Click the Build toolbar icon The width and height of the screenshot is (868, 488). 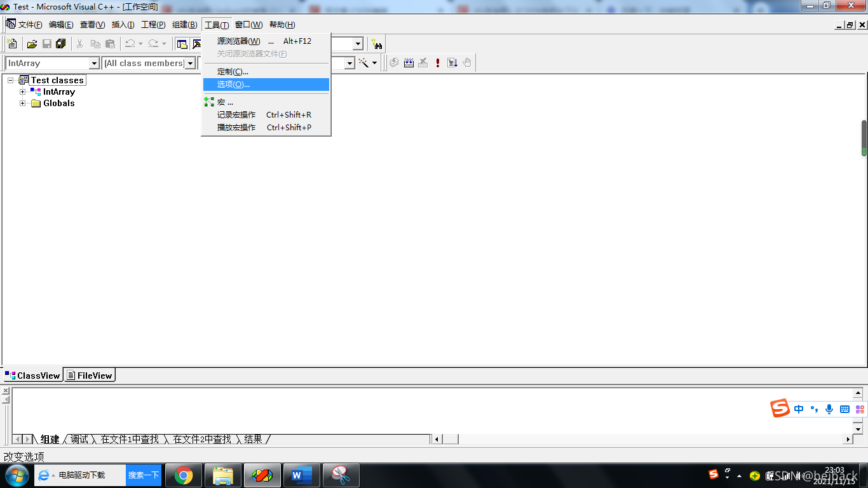click(x=409, y=63)
